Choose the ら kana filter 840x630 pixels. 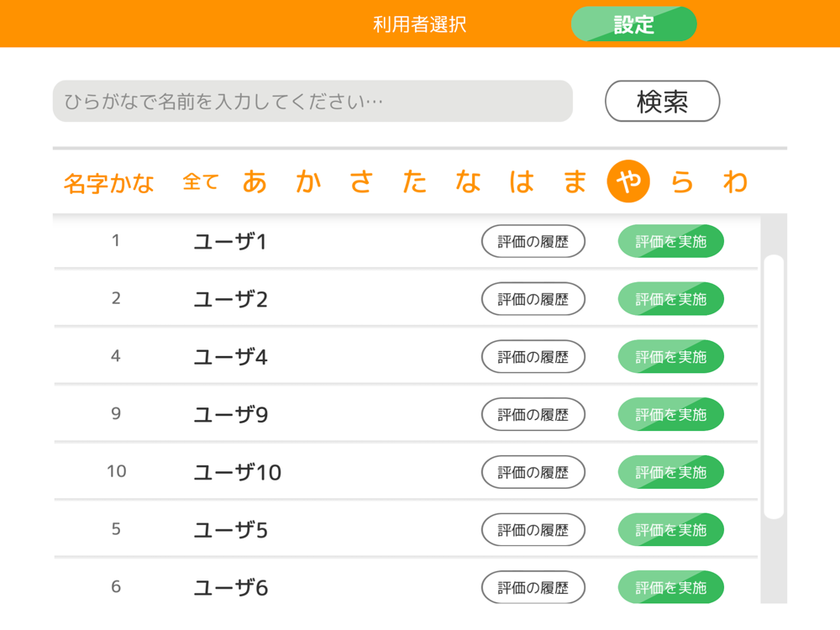[682, 181]
